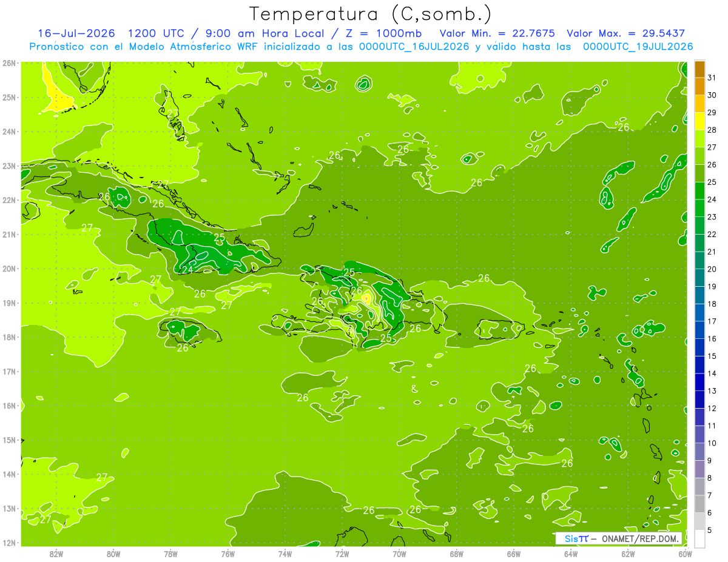The image size is (728, 562).
Task: Select the date text '16-Jul-2026'
Action: pyautogui.click(x=76, y=33)
